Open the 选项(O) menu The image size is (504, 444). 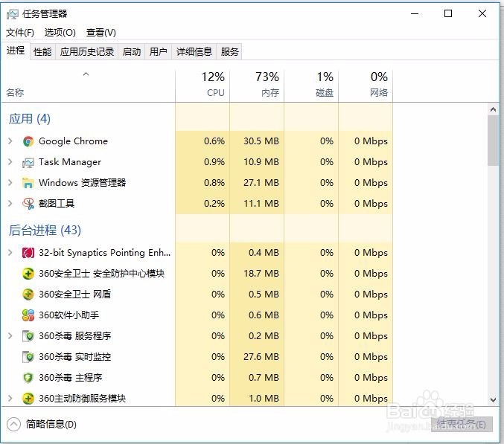pyautogui.click(x=60, y=33)
